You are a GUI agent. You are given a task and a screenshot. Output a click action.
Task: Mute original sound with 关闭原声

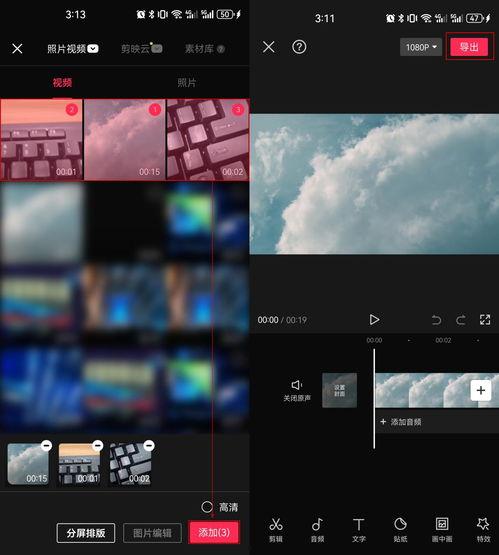tap(297, 391)
